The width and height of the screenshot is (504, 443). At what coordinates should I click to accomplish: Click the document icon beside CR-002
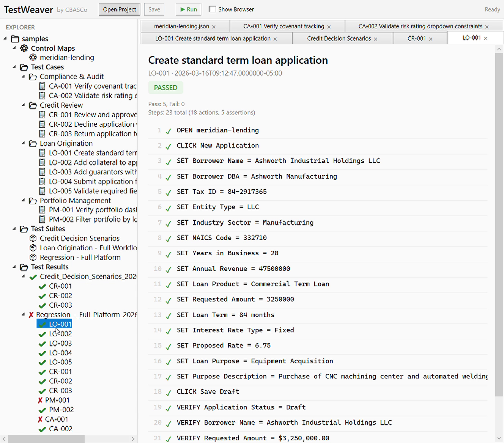point(43,124)
